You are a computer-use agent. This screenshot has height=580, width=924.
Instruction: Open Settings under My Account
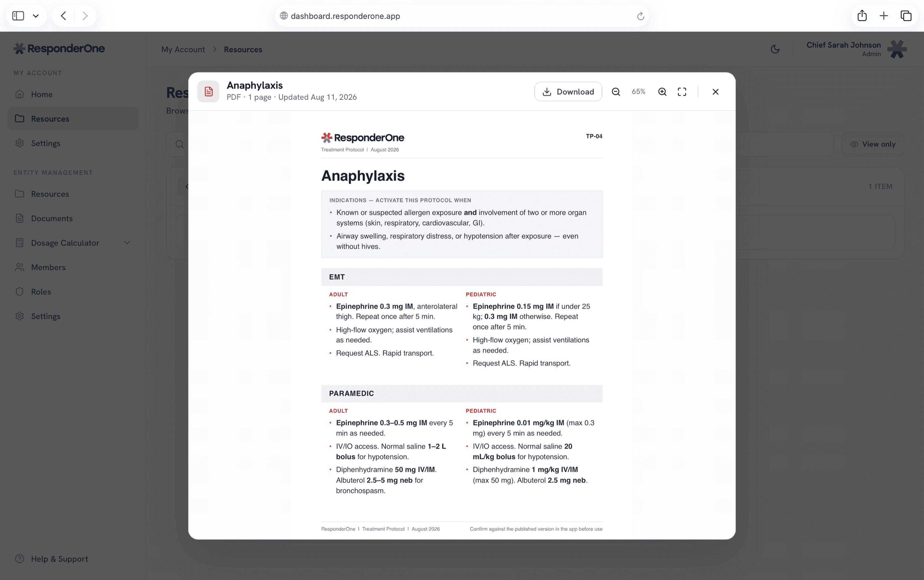click(73, 143)
